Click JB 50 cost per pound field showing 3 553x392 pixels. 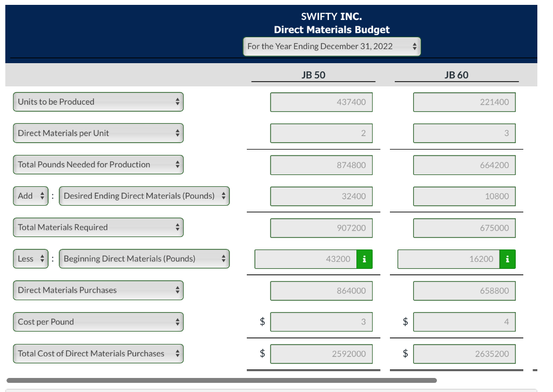coord(321,322)
